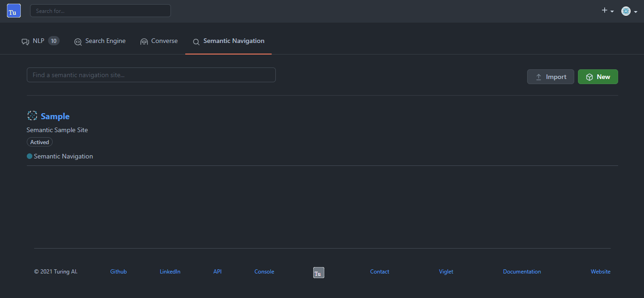Screen dimensions: 644x298
Task: Click the box icon inside New button
Action: tap(589, 77)
